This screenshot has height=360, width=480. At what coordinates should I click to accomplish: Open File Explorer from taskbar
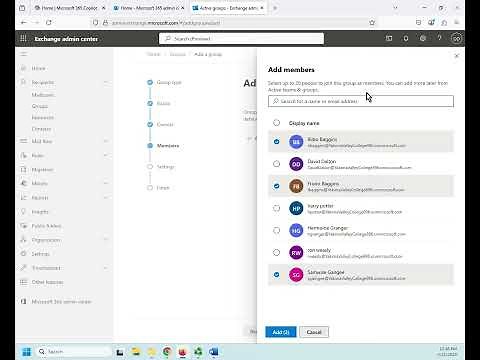(x=136, y=351)
